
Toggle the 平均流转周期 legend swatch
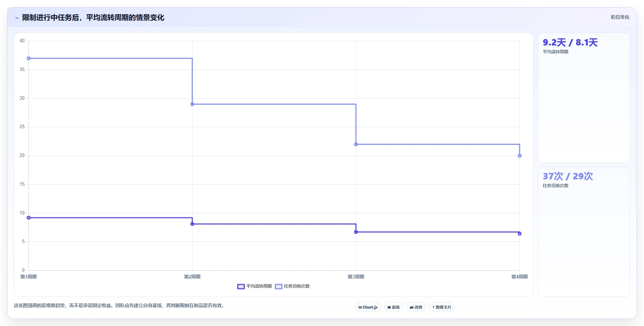(x=241, y=287)
